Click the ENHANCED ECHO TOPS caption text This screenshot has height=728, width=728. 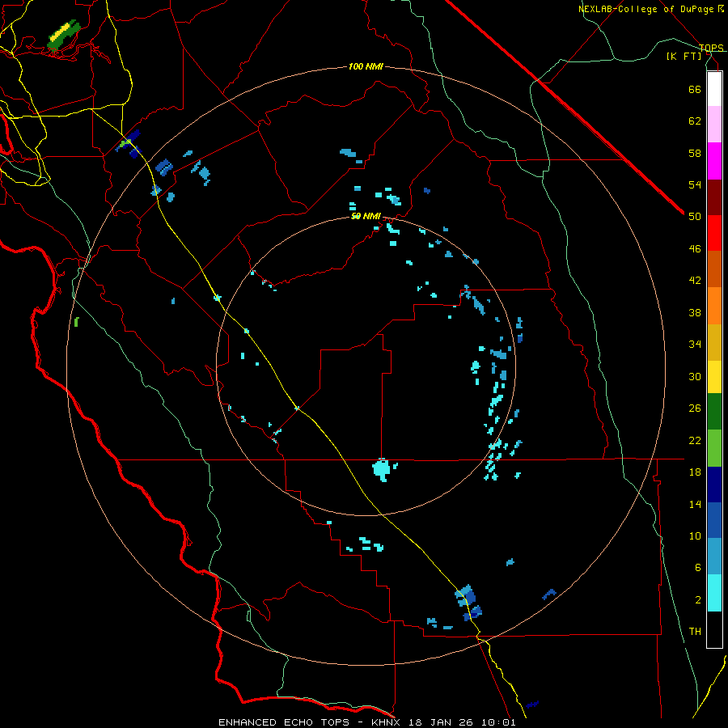pos(284,722)
